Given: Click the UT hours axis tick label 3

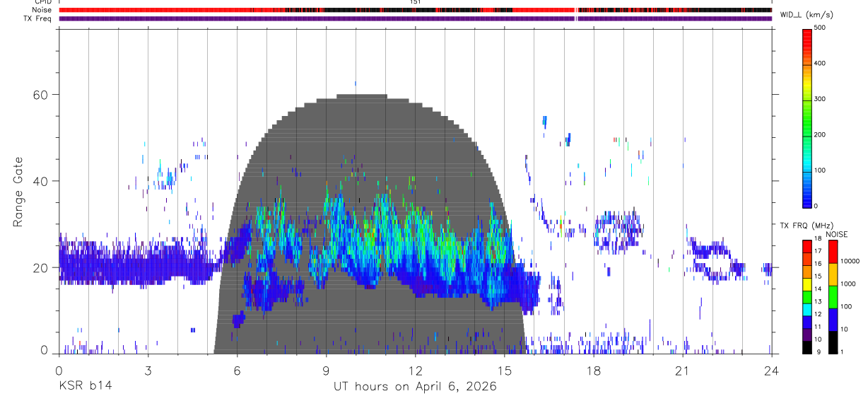Looking at the screenshot, I should pyautogui.click(x=148, y=370).
